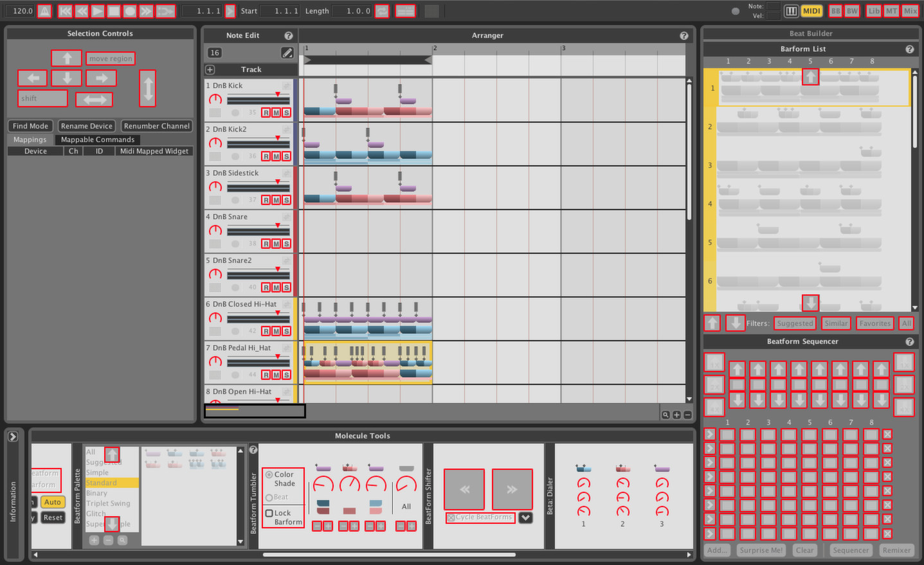This screenshot has height=565, width=924.
Task: Click the metronome icon in the transport bar
Action: tap(44, 11)
